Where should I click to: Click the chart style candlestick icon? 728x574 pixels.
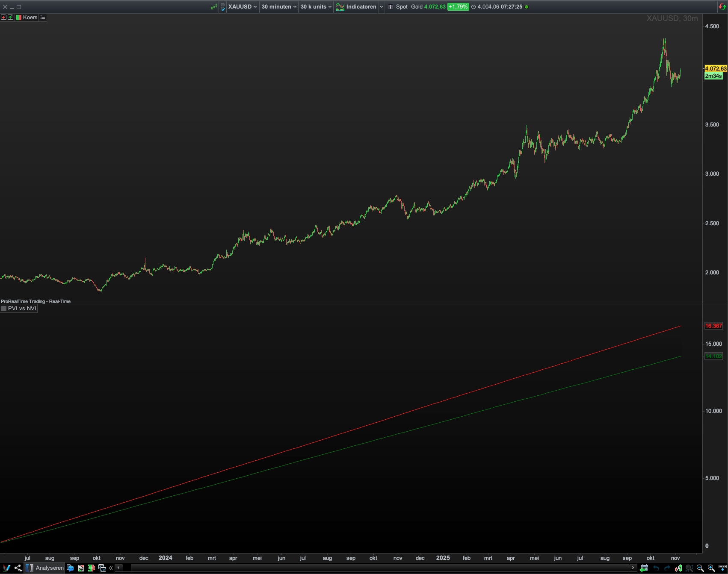tap(214, 7)
